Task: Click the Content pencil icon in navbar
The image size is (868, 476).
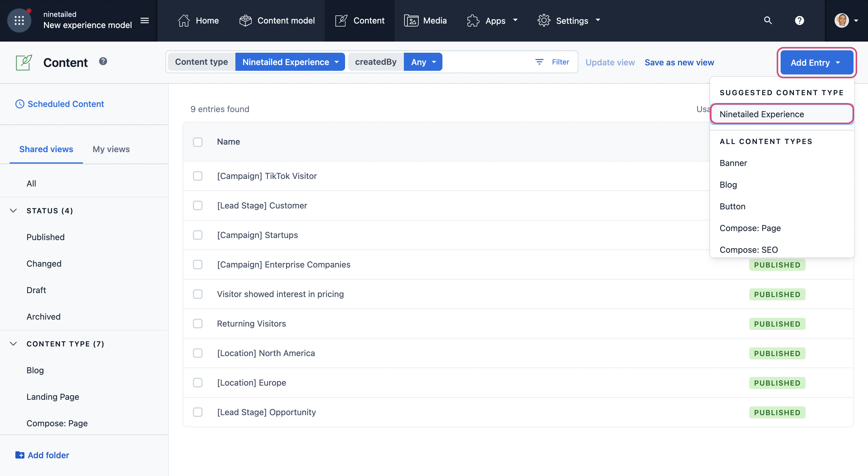Action: (341, 20)
